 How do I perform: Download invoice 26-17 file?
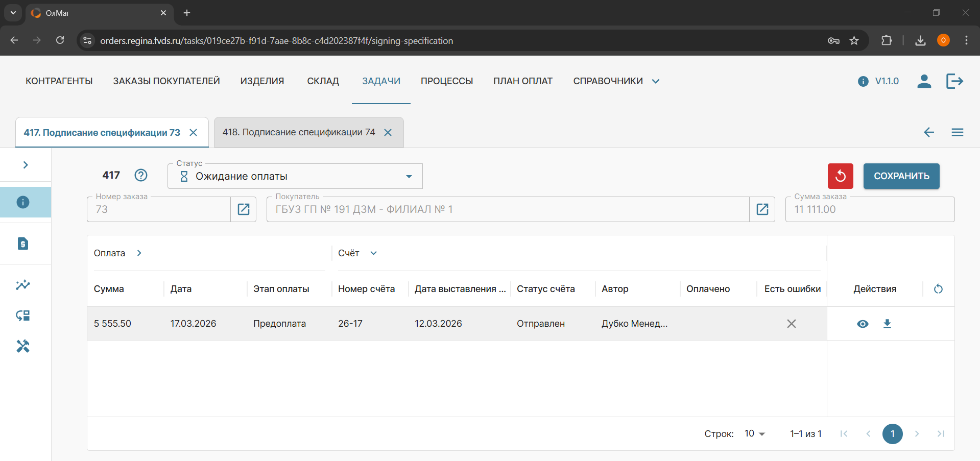click(x=887, y=324)
